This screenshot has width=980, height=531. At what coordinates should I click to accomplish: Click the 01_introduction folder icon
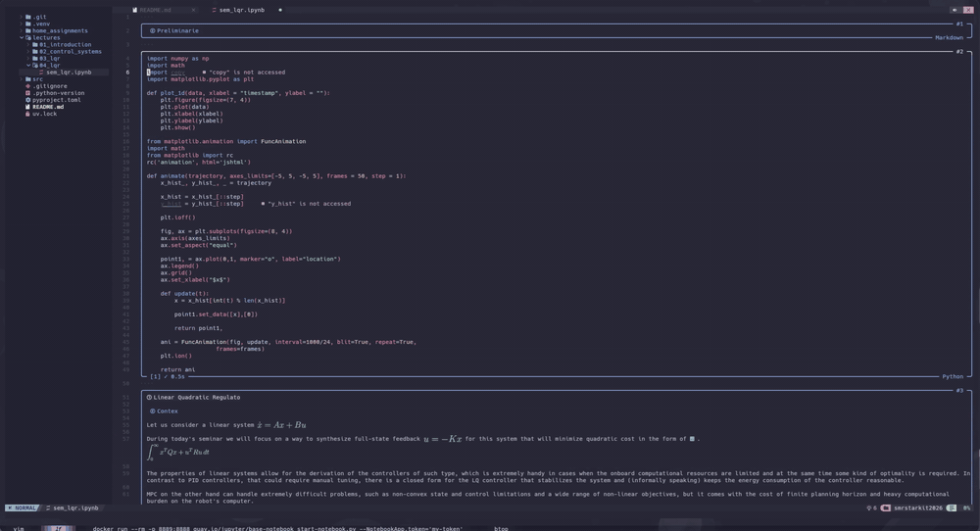tap(35, 44)
